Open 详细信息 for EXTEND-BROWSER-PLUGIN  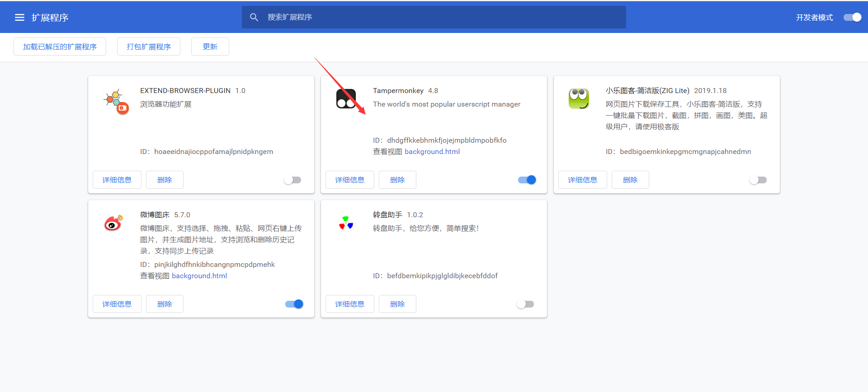(117, 180)
